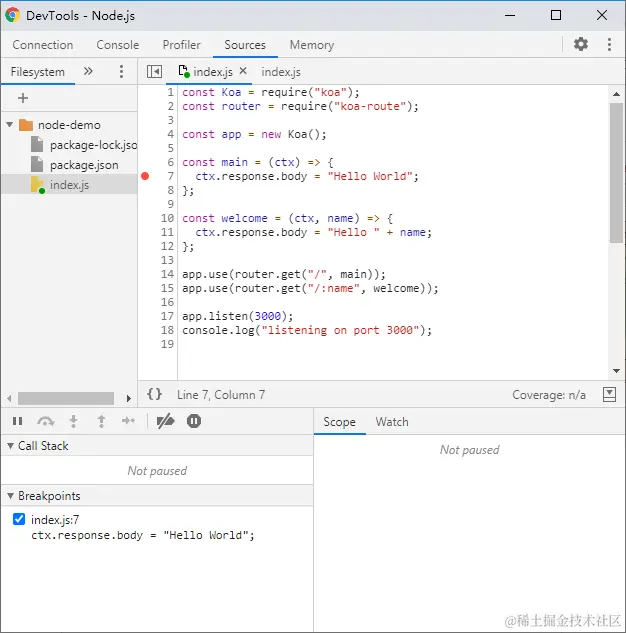The height and width of the screenshot is (633, 626).
Task: Click editor scrollbar down arrow
Action: tap(616, 371)
